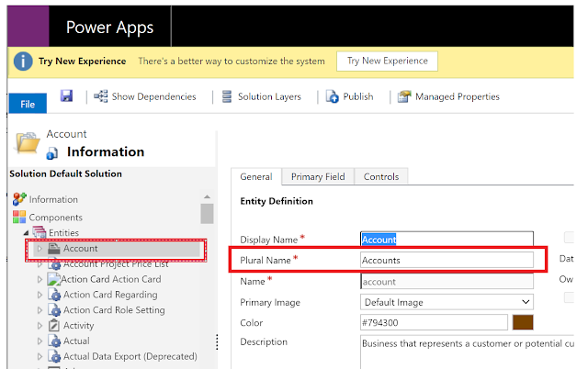Open Solution Layers from the toolbar
This screenshot has height=369, width=588.
[x=226, y=96]
